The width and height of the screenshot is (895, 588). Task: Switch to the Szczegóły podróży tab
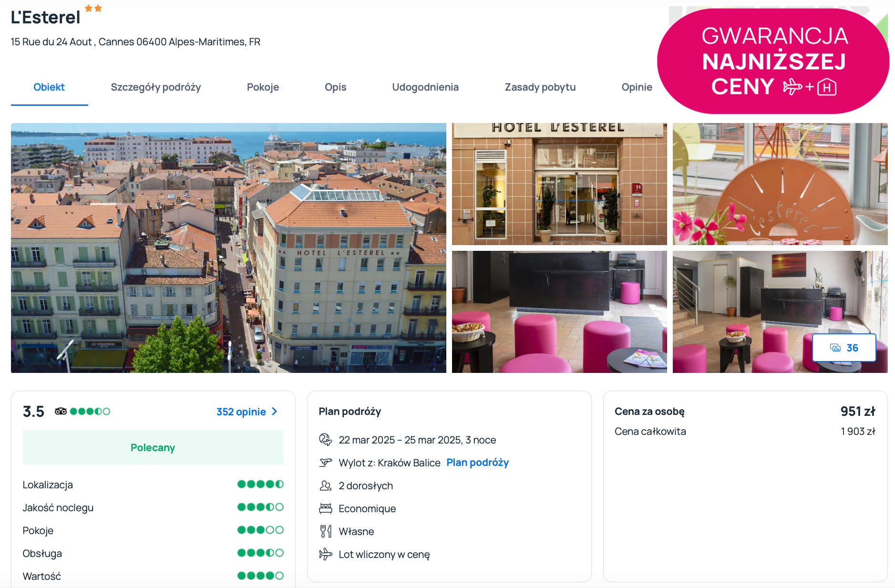point(155,87)
